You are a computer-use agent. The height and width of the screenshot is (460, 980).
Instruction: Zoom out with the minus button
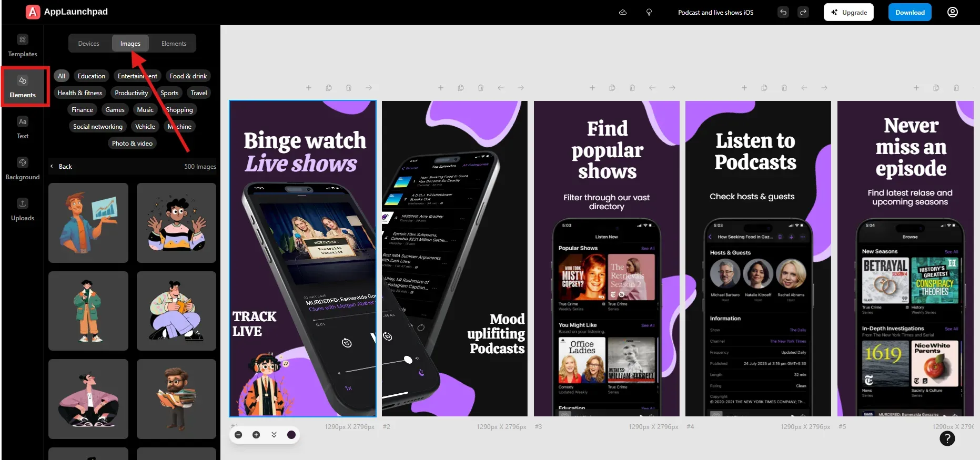pos(238,435)
